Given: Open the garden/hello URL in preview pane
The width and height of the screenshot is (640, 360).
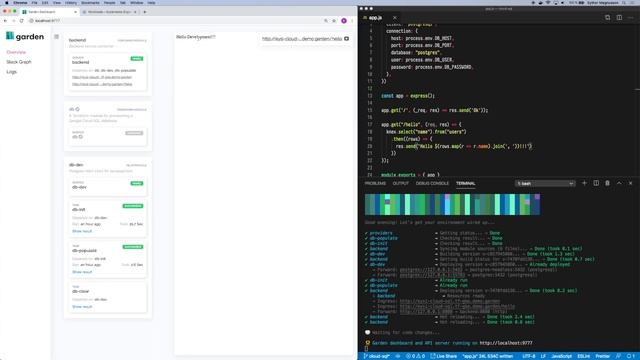Looking at the screenshot, I should pos(302,39).
